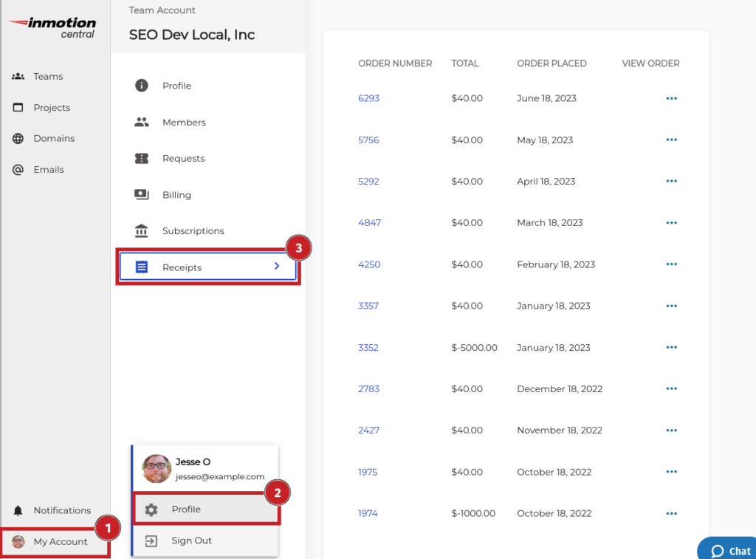Click the Billing card icon

(141, 194)
